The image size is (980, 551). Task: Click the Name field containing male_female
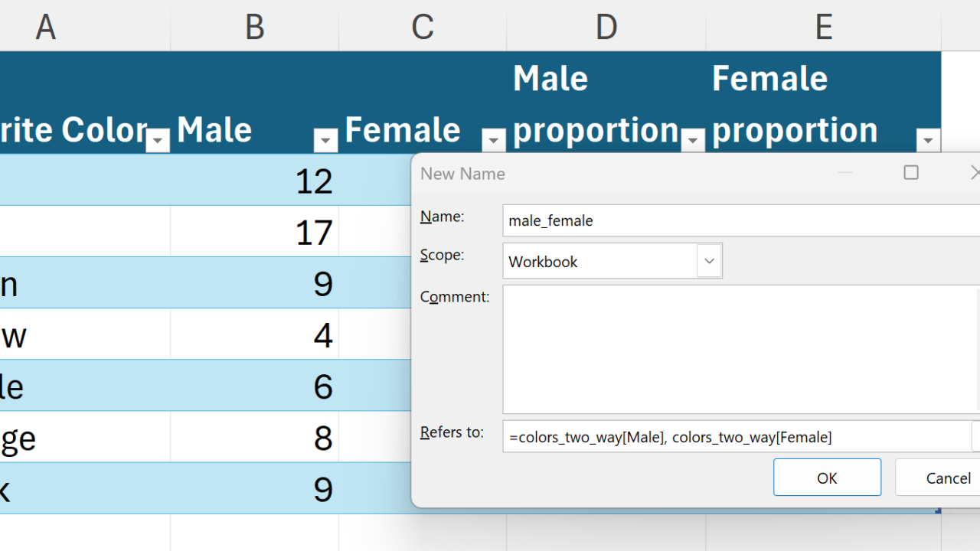pyautogui.click(x=735, y=220)
